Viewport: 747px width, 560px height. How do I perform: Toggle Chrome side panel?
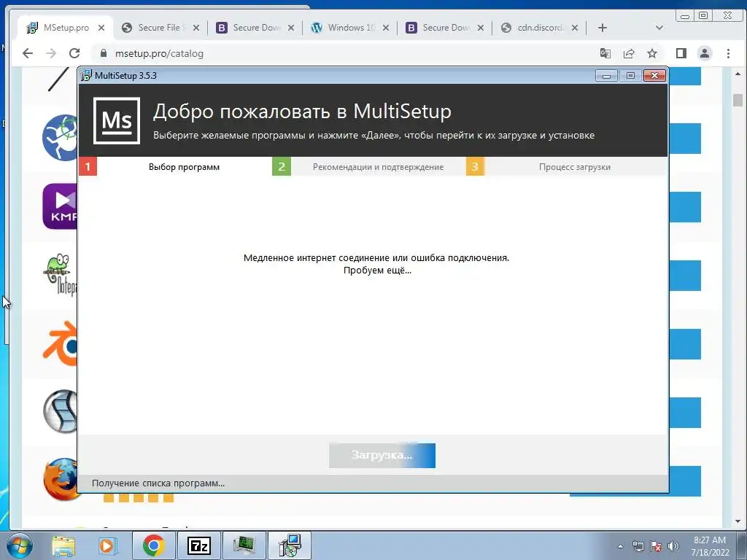pos(681,53)
